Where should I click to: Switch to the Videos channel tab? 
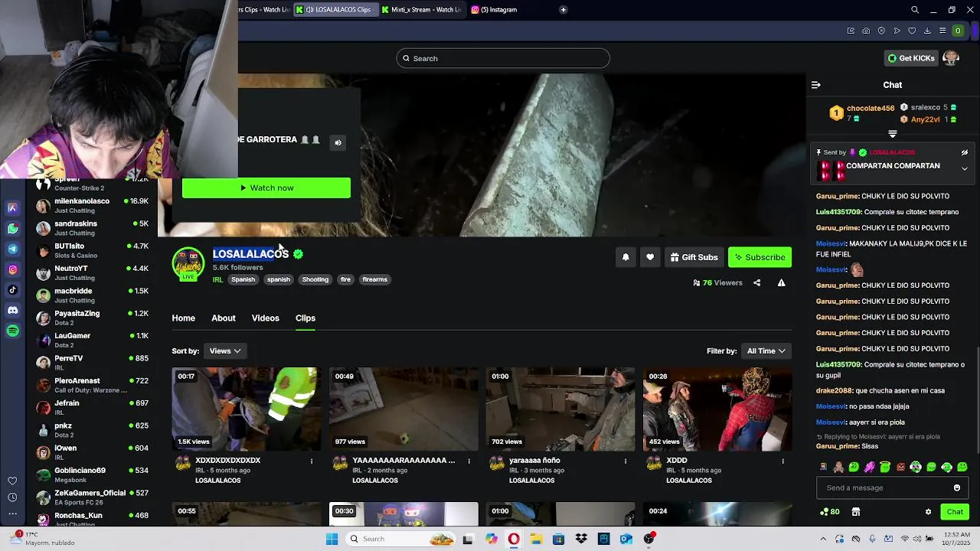[266, 318]
